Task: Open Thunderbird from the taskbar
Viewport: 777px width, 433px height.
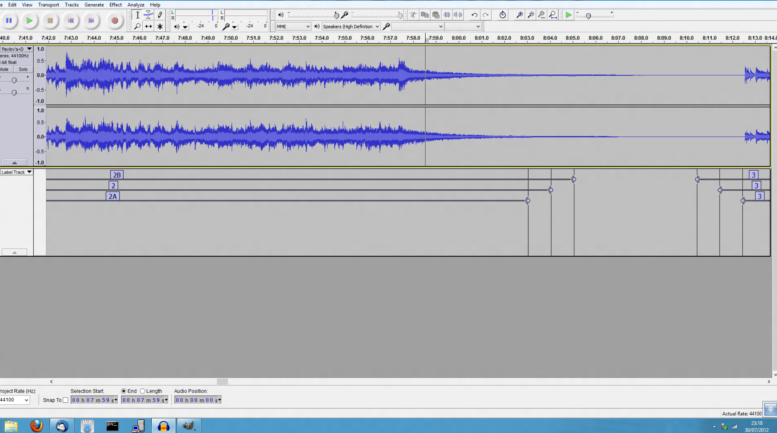Action: [x=61, y=426]
